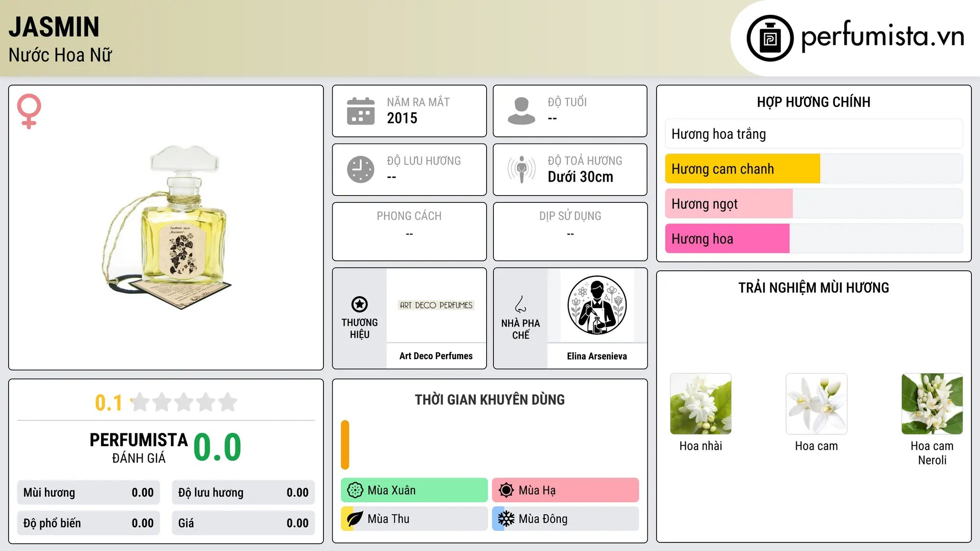Open the Hoa cam note thumbnail
The image size is (980, 551).
coord(816,404)
